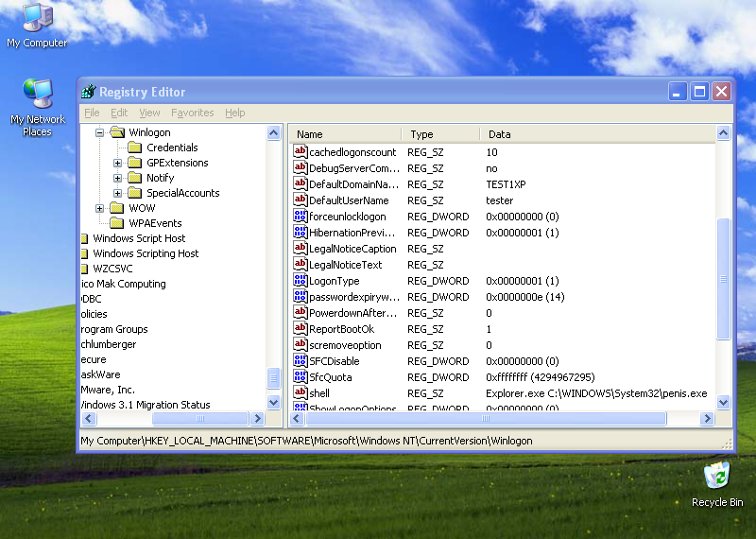Expand the Notify key

pyautogui.click(x=117, y=178)
